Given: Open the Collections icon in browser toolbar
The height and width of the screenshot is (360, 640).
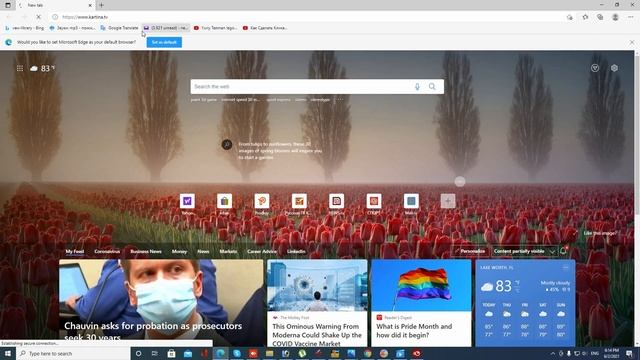Looking at the screenshot, I should [x=600, y=17].
